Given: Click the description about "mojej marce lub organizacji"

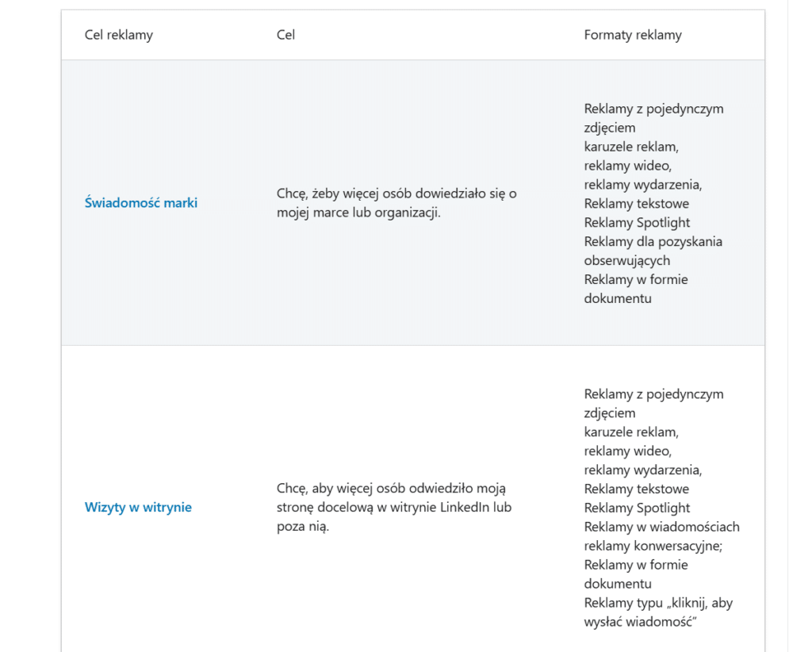Looking at the screenshot, I should point(396,203).
